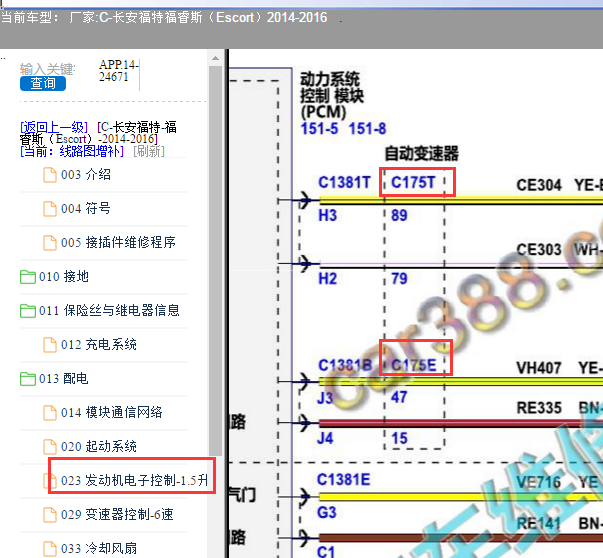Screen dimensions: 603x558
Task: Click the sidebar vertical scrollbar thumb
Action: point(215,261)
